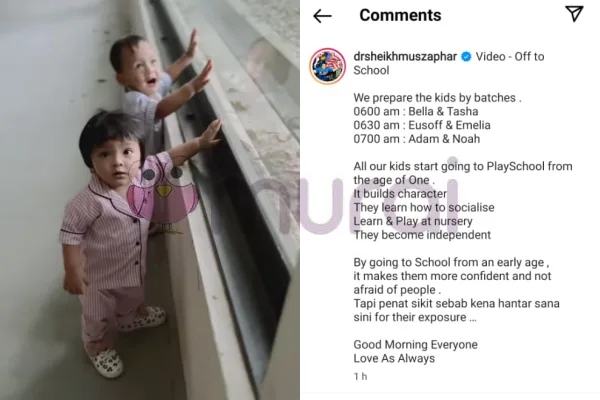Click the 0700 am Adam & Noah line
This screenshot has width=600, height=400.
[x=416, y=139]
